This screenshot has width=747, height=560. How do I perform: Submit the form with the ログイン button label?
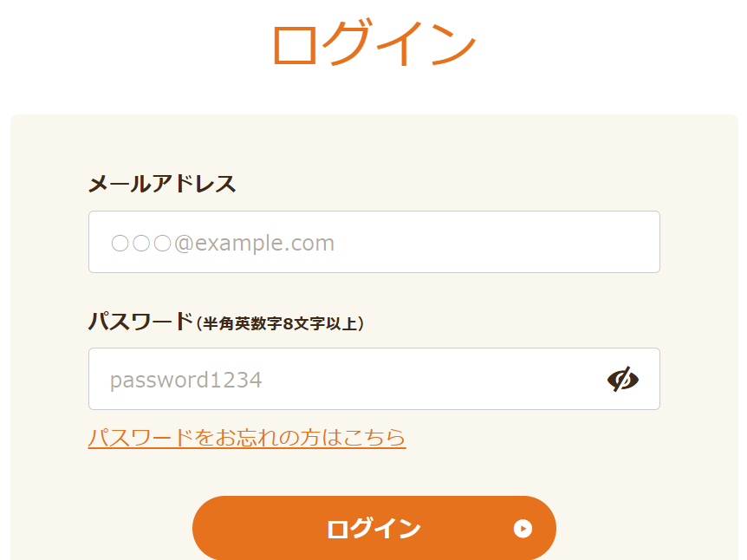coord(373,529)
